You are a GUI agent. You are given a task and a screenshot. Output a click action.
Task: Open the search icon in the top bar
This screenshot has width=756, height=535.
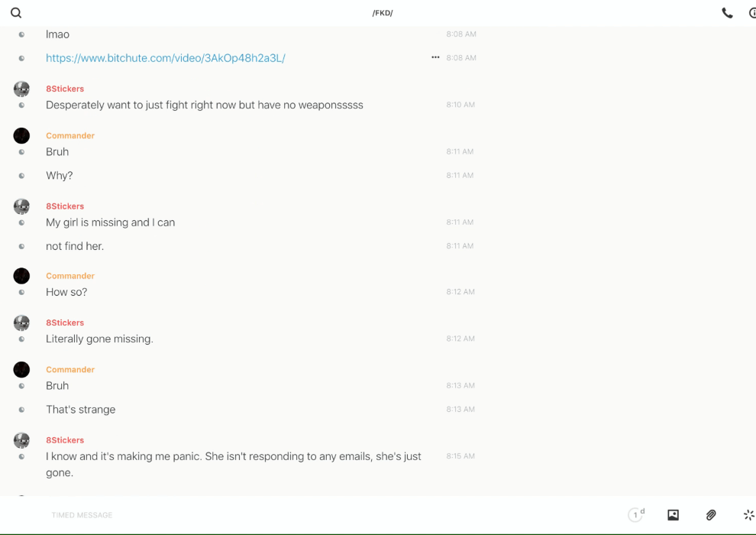pos(16,13)
